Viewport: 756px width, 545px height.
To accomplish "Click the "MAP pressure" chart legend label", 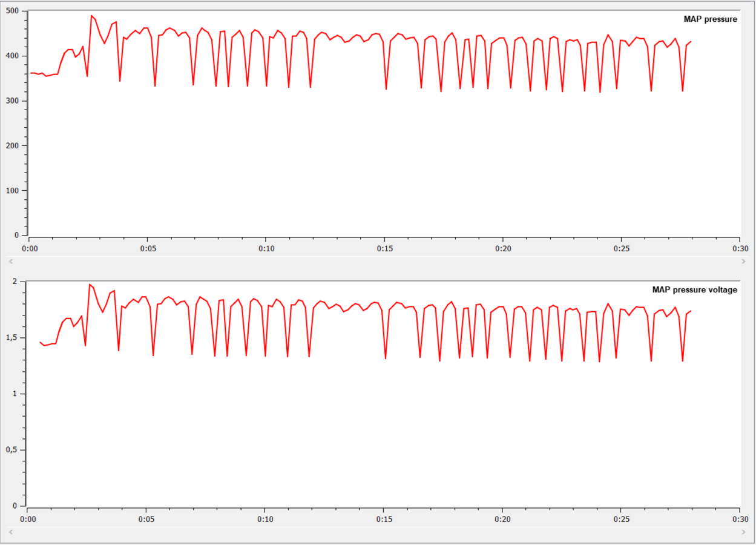I will (x=710, y=19).
